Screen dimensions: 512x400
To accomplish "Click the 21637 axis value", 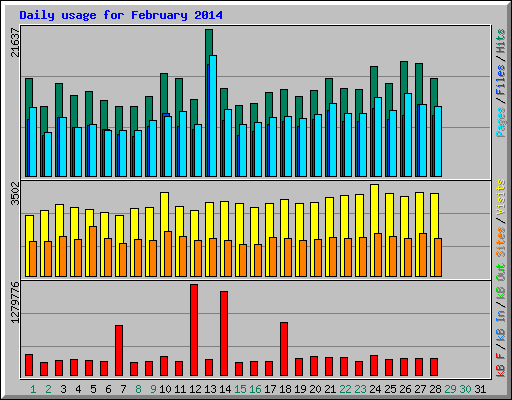I will point(15,42).
